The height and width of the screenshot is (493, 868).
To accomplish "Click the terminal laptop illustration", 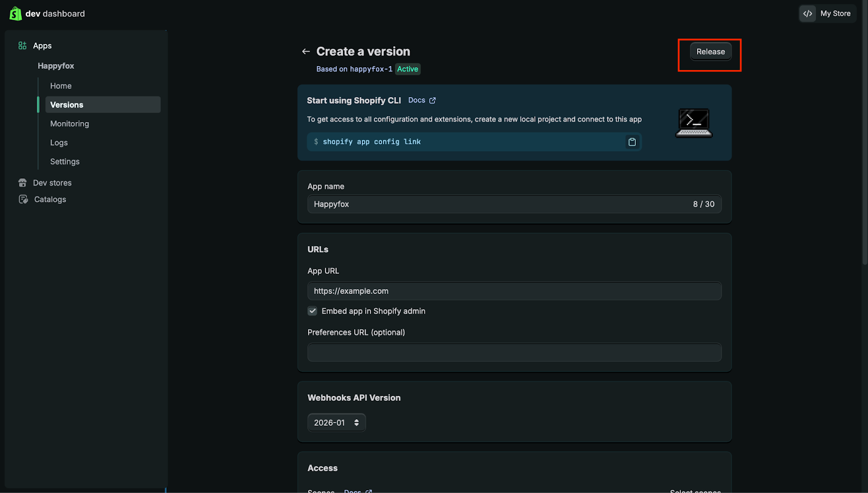I will coord(694,123).
